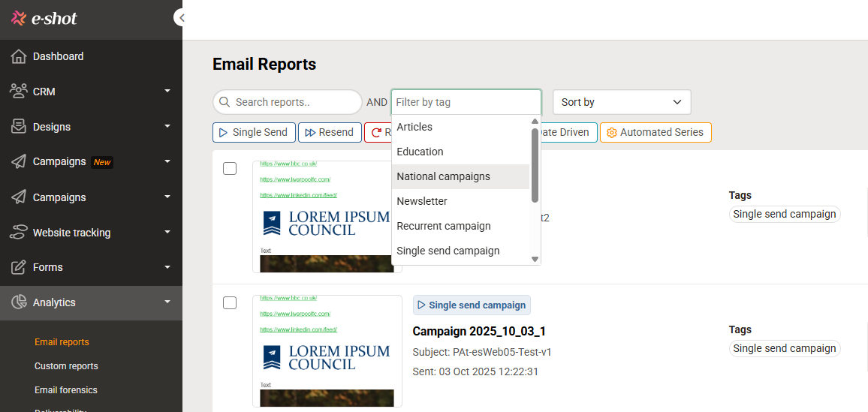Screen dimensions: 868x412
Task: Click the tag list scroll-up arrow
Action: click(535, 121)
